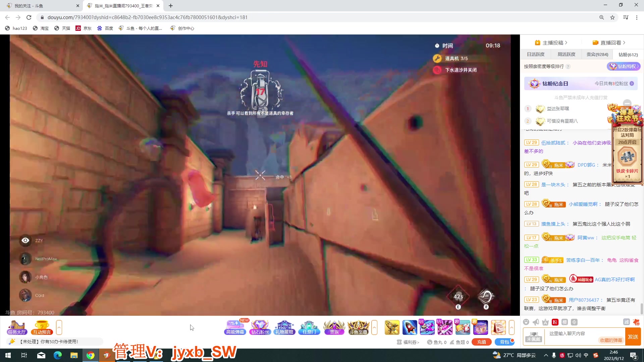Open the 直播回看 replay link
This screenshot has width=644, height=362.
(x=609, y=43)
